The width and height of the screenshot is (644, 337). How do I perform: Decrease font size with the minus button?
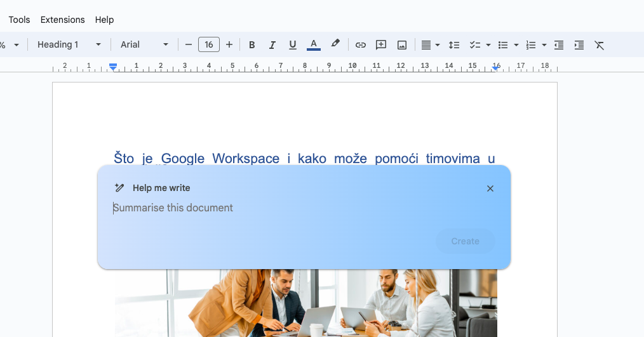point(189,44)
